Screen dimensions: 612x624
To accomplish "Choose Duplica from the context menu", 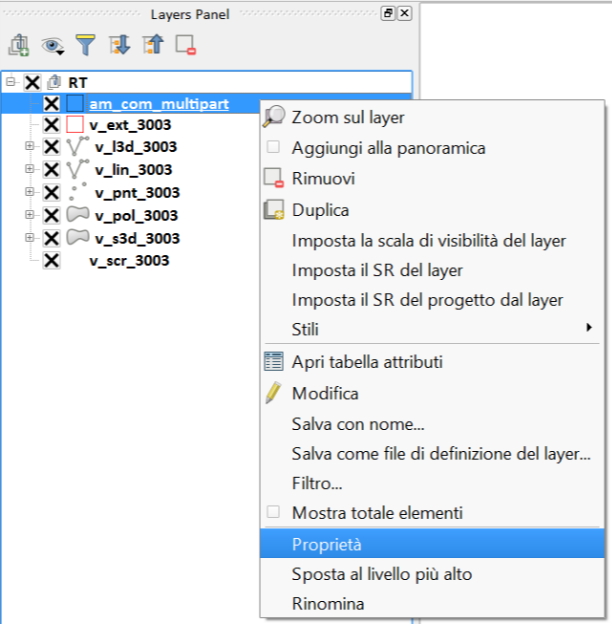I will 320,210.
